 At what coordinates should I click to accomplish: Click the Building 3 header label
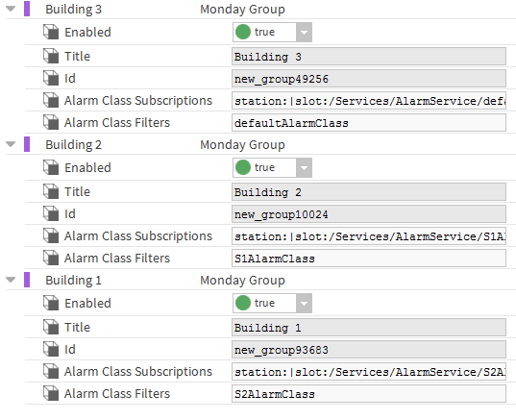pos(73,10)
